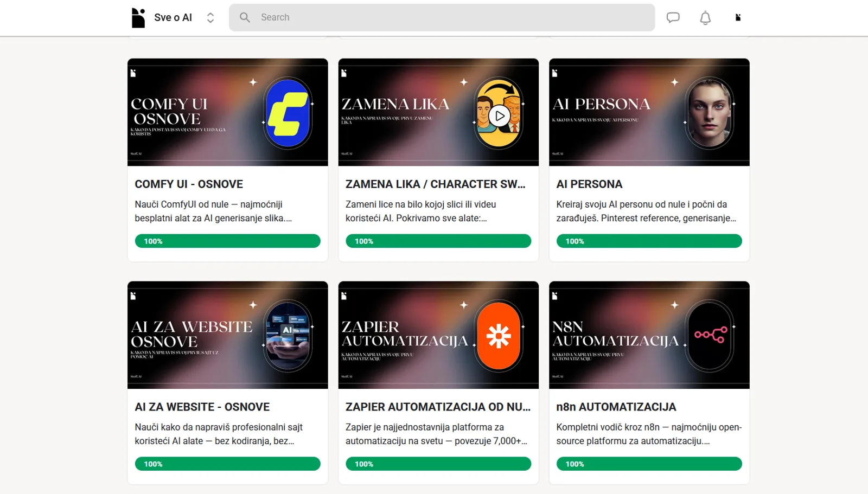Click the play icon on Zamena Lika

[x=500, y=116]
